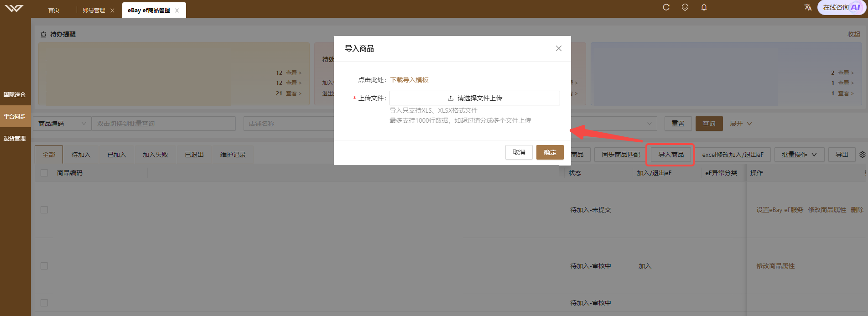The width and height of the screenshot is (868, 316).
Task: Open the 商品编码 search type dropdown
Action: pos(62,124)
